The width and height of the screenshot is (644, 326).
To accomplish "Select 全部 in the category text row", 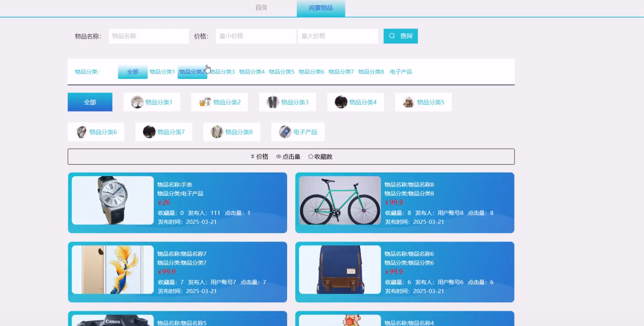I will point(133,72).
